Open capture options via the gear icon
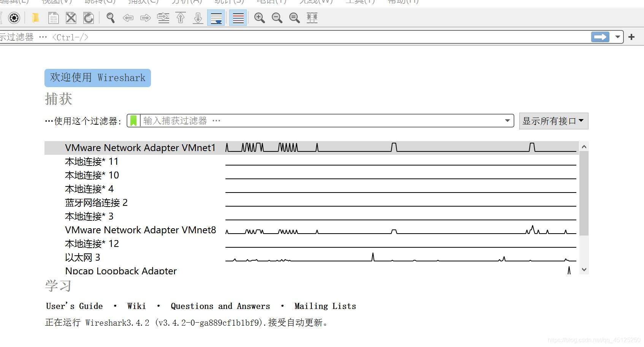The width and height of the screenshot is (644, 347). (x=14, y=18)
